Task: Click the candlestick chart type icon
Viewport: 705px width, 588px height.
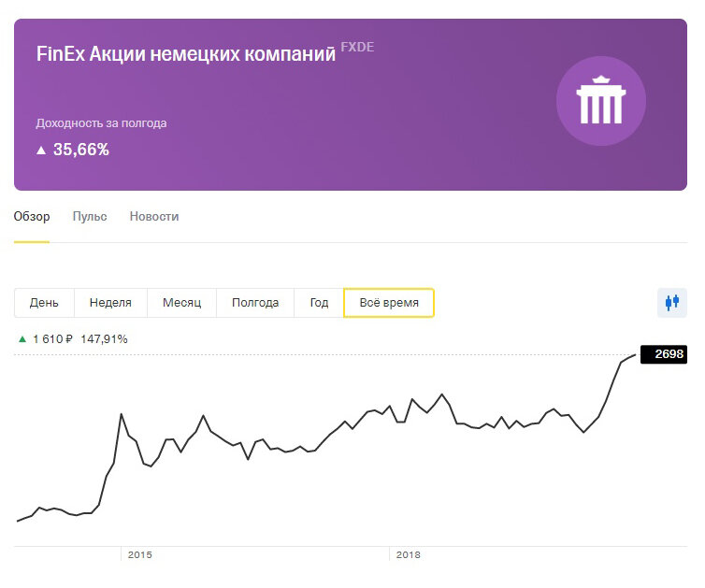Action: pyautogui.click(x=671, y=303)
